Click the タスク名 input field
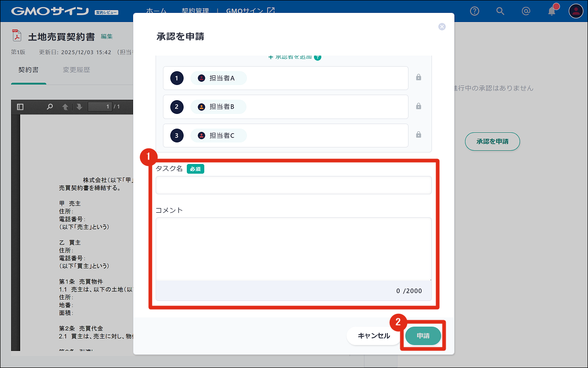 pos(293,185)
